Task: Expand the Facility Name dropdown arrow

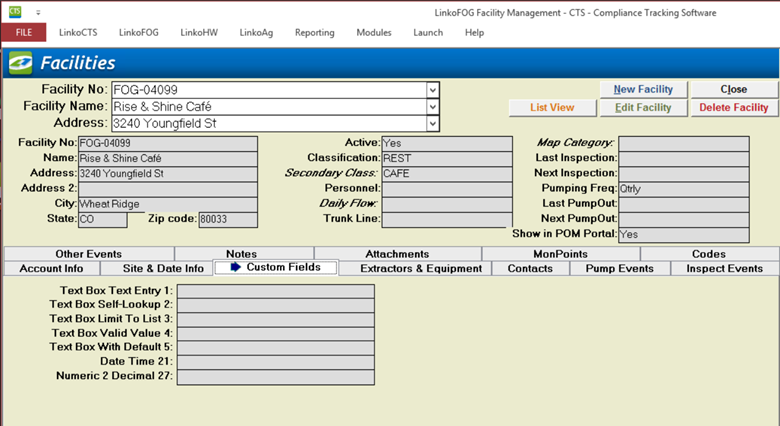Action: point(432,107)
